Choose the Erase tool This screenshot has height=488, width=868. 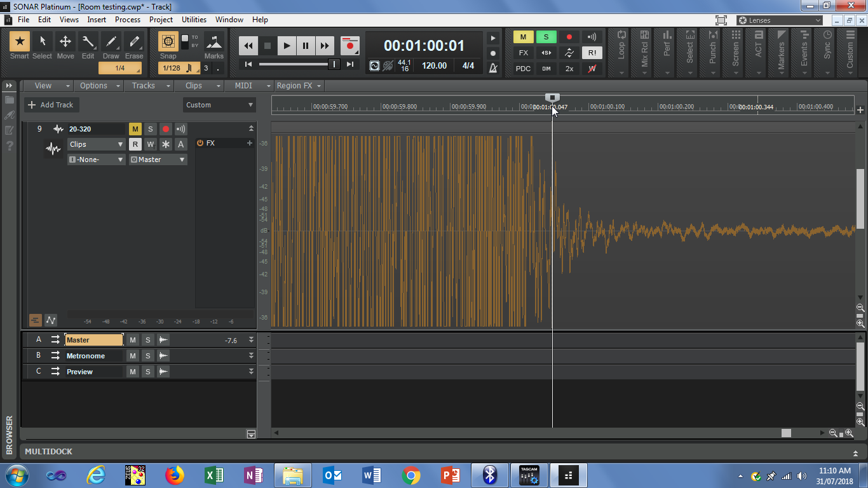click(134, 42)
